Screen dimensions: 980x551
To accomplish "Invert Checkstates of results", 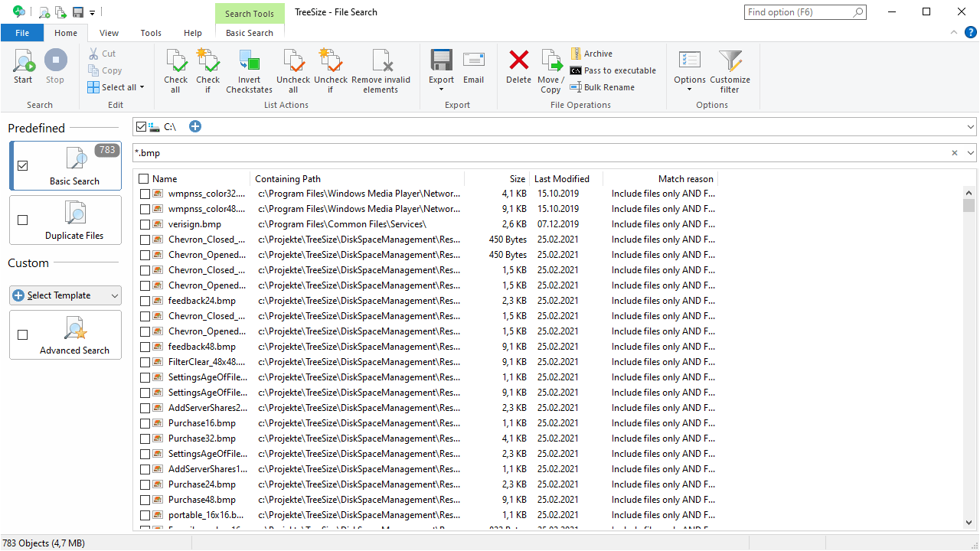I will (249, 70).
